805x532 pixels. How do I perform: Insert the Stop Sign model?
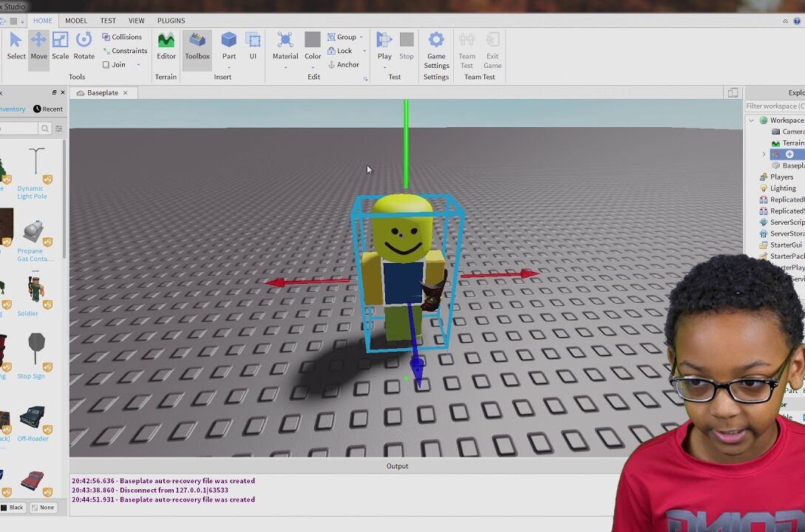click(x=34, y=356)
